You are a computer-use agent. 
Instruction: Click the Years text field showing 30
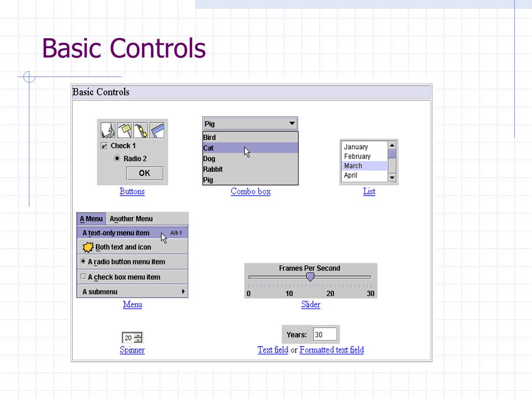(x=325, y=335)
